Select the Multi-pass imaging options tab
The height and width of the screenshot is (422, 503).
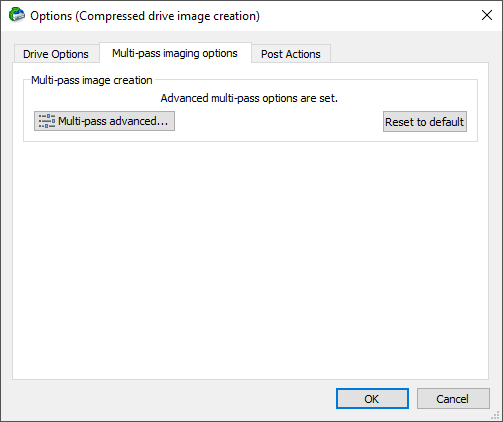pyautogui.click(x=175, y=53)
